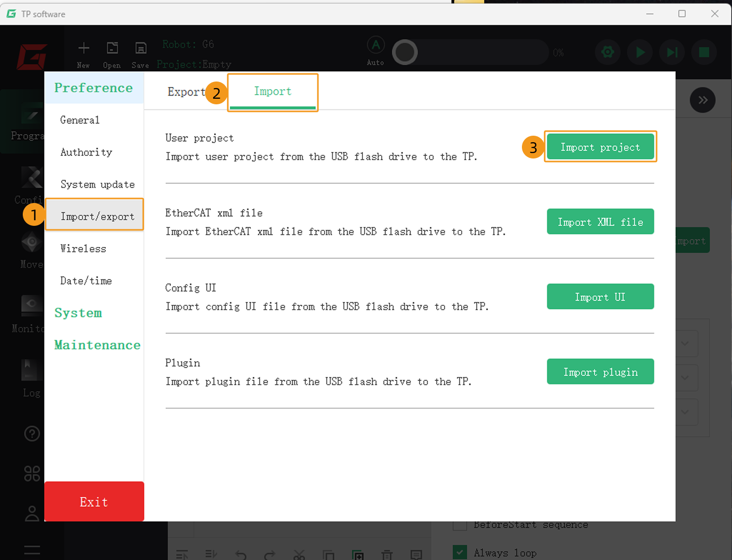Click the Import UI button
This screenshot has width=732, height=560.
click(x=600, y=297)
